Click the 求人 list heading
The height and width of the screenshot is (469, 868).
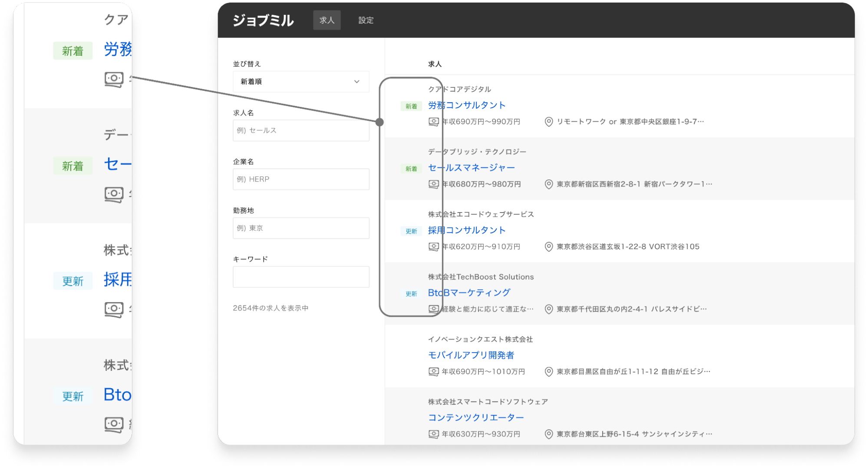tap(435, 64)
